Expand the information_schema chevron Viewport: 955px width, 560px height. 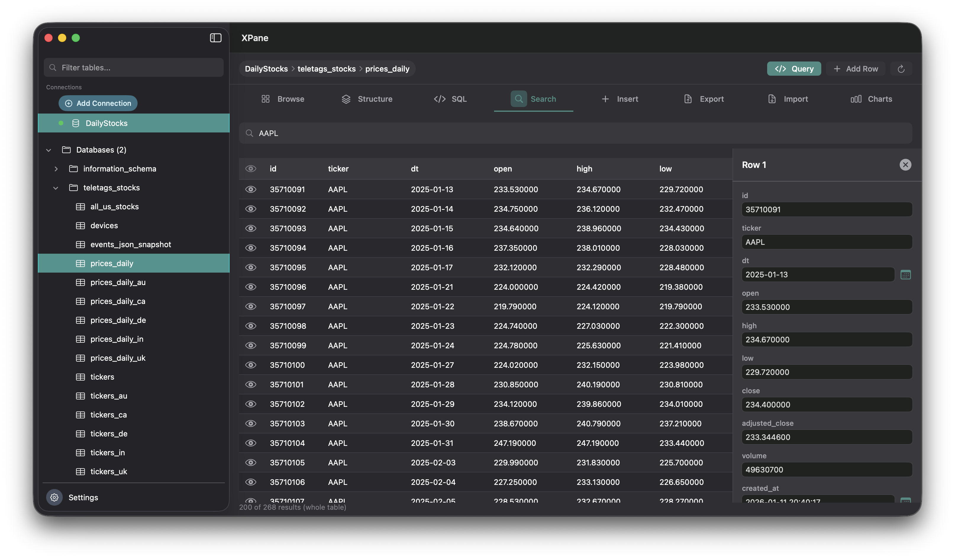click(x=56, y=169)
